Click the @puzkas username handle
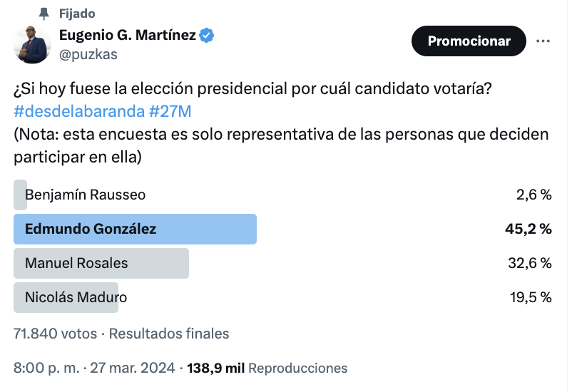The image size is (572, 392). pos(88,55)
